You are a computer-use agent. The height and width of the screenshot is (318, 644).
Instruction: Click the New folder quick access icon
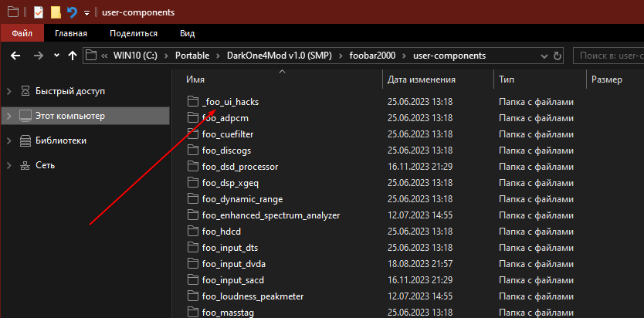pyautogui.click(x=56, y=12)
